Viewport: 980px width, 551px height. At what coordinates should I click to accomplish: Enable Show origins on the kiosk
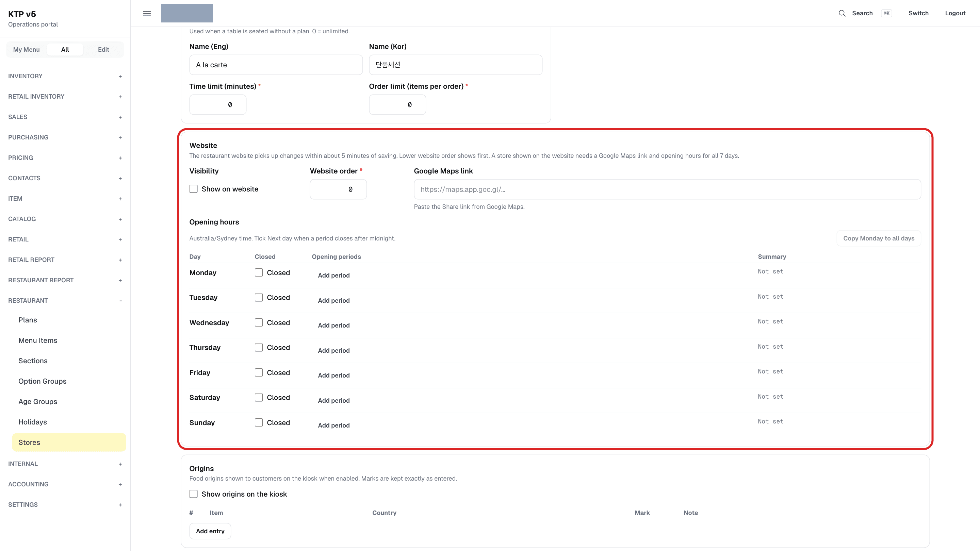(x=194, y=494)
